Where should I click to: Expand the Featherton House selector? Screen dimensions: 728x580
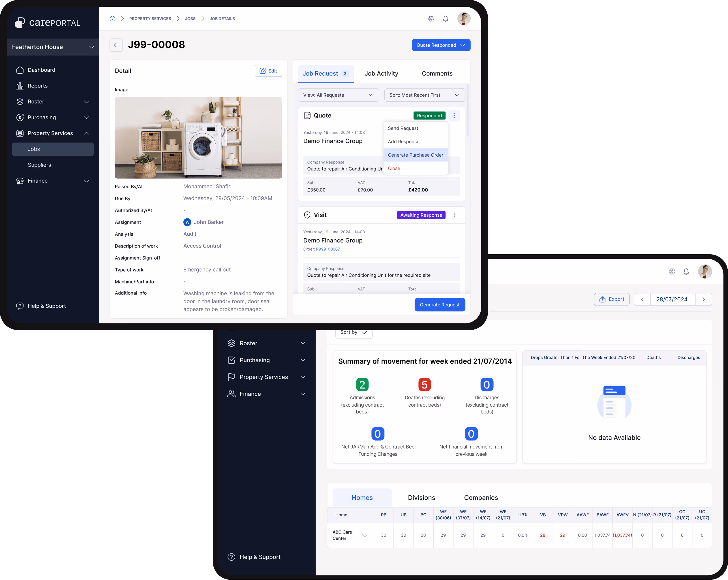[x=53, y=47]
